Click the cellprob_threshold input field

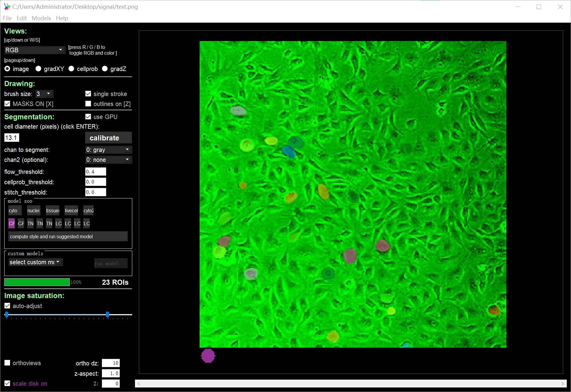click(x=95, y=182)
